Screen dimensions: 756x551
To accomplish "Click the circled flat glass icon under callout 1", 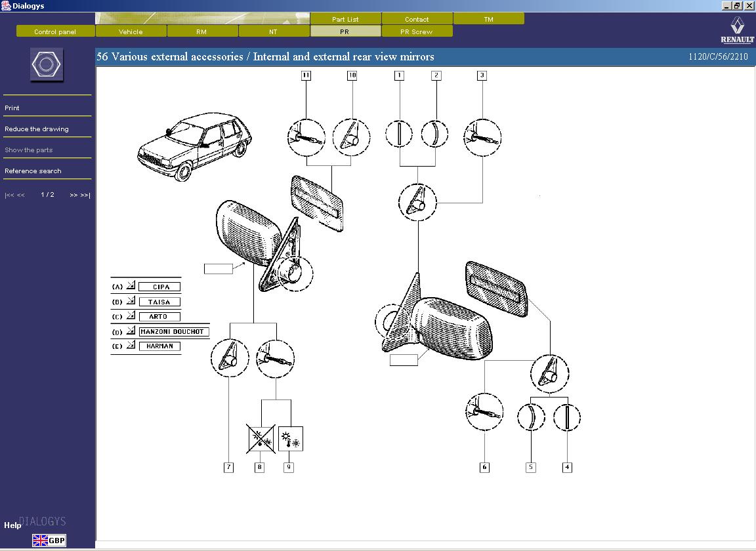I will (x=399, y=134).
